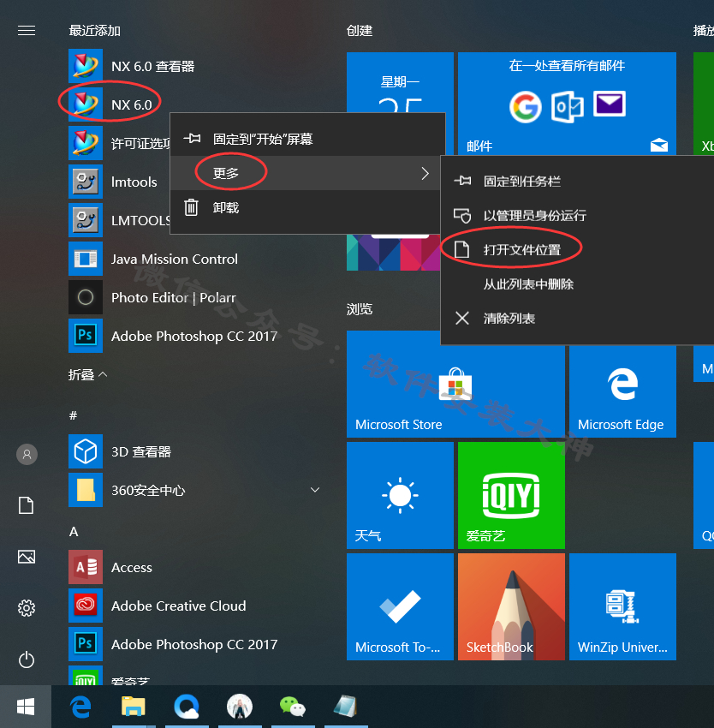The height and width of the screenshot is (728, 714).
Task: Click the NX 6.0 app icon
Action: pyautogui.click(x=86, y=104)
